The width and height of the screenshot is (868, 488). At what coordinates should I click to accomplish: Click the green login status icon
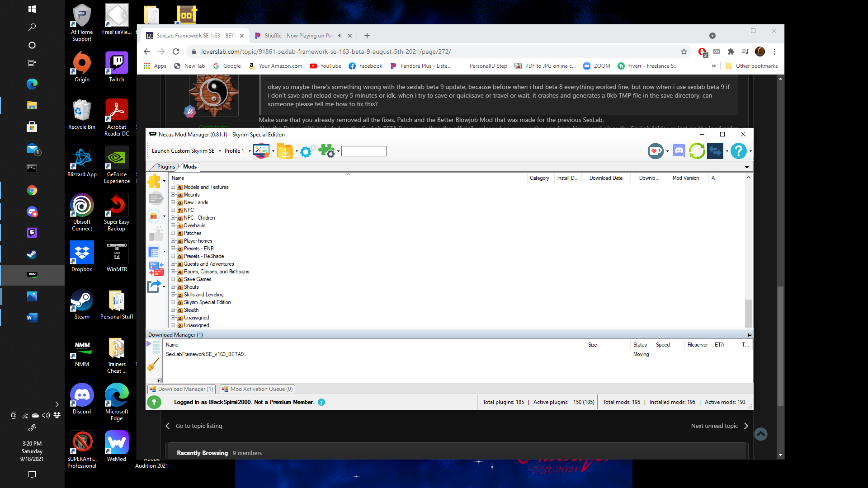(x=154, y=402)
